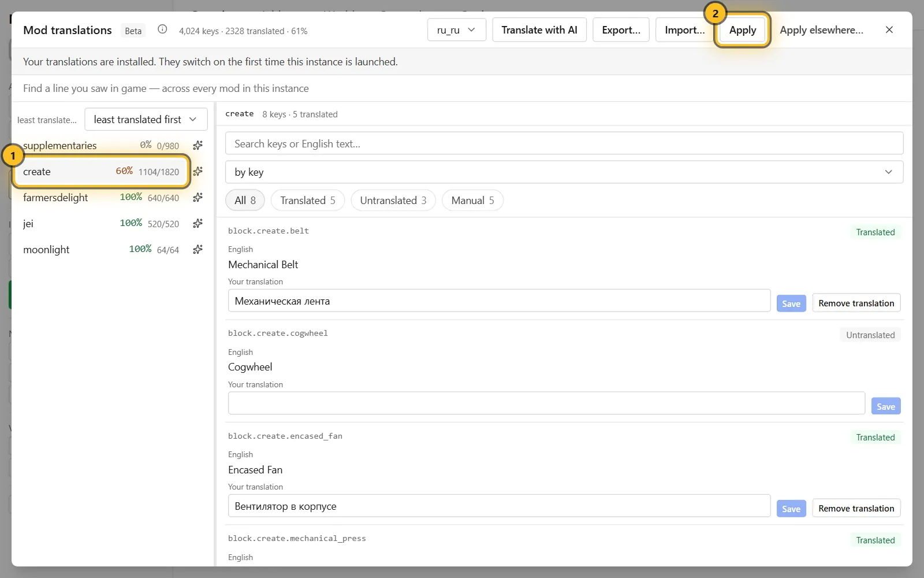Click AI translate sparkle icon for farmersdelight
The width and height of the screenshot is (924, 578).
[198, 197]
